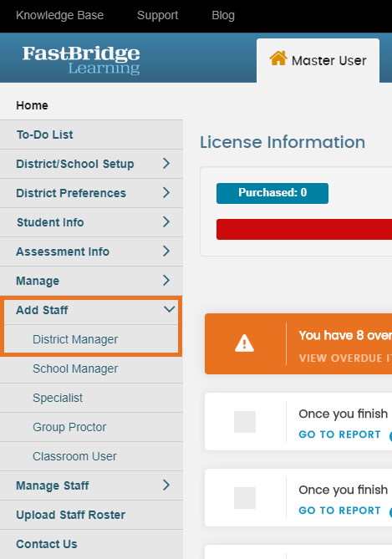Open Contact Us in sidebar
Screen dimensions: 392x559
tap(91, 544)
